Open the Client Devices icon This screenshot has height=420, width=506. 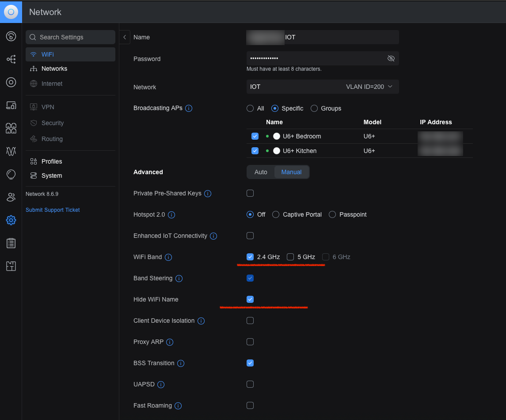(11, 105)
